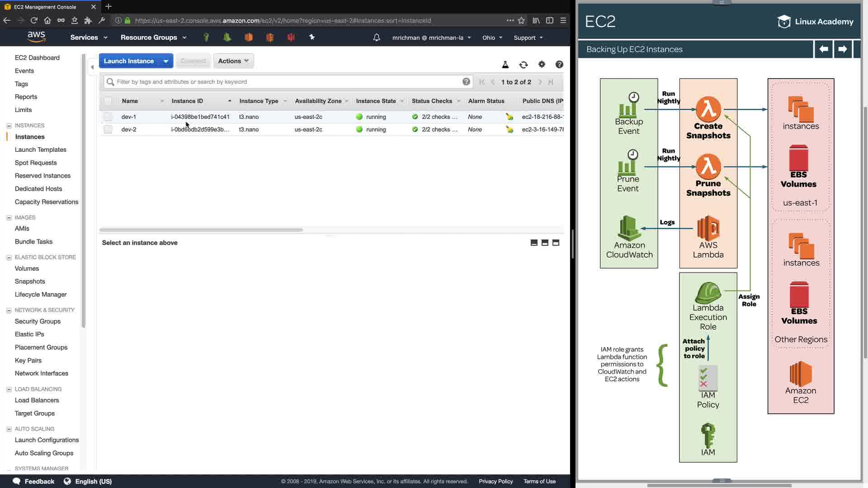Image resolution: width=868 pixels, height=488 pixels.
Task: Open the notifications bell icon
Action: tap(377, 38)
